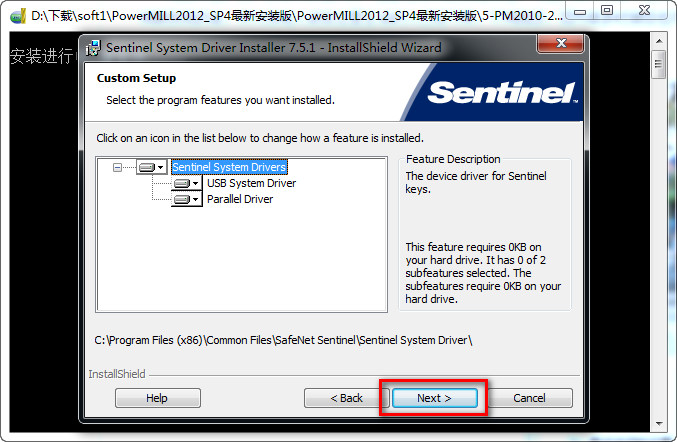Click the console window's vertical scrollbar thumb
Viewport: 677px width, 442px height.
point(658,62)
